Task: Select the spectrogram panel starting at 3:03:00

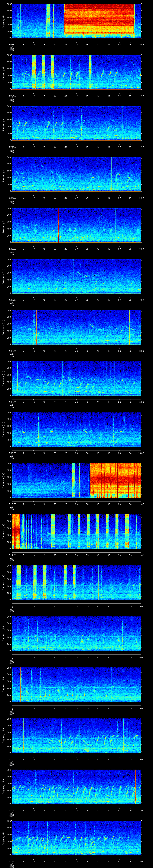Action: click(77, 123)
